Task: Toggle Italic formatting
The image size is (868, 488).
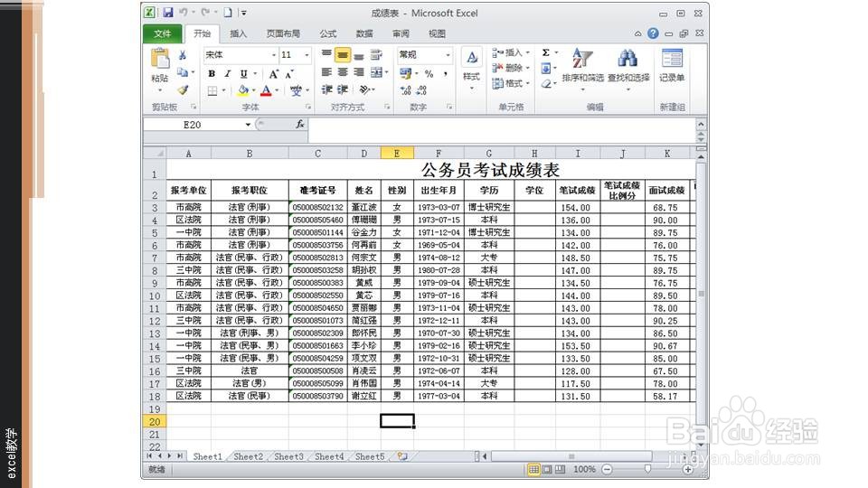Action: pyautogui.click(x=227, y=73)
